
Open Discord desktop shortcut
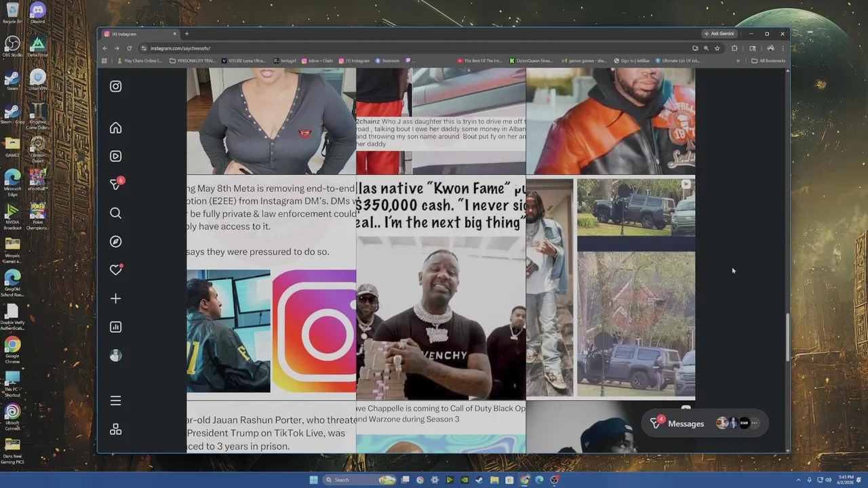38,12
